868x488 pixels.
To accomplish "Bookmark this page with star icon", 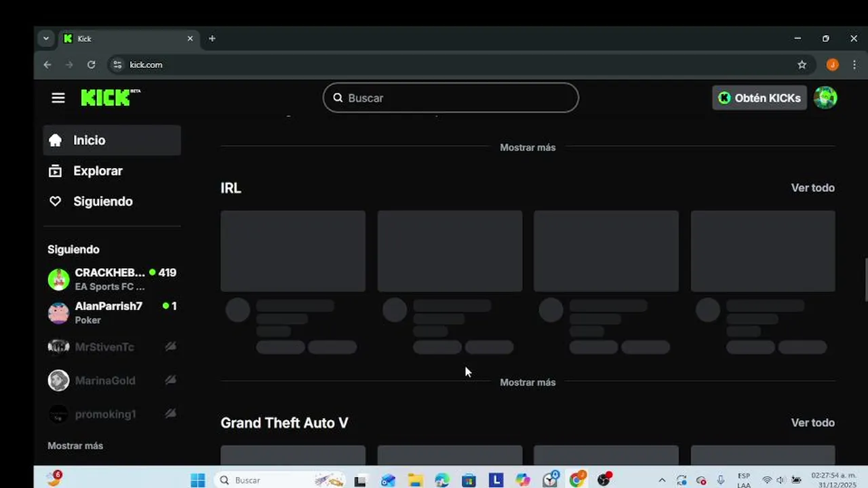I will click(x=802, y=64).
